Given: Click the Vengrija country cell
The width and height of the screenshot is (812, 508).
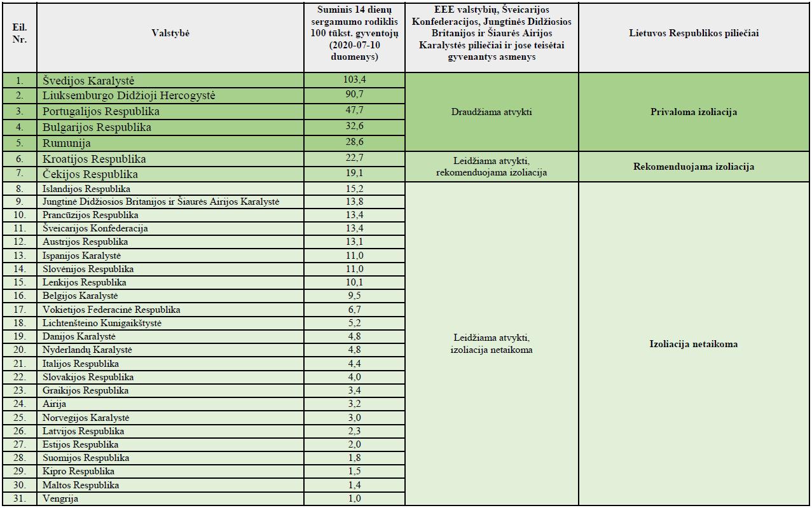Looking at the screenshot, I should [x=170, y=498].
